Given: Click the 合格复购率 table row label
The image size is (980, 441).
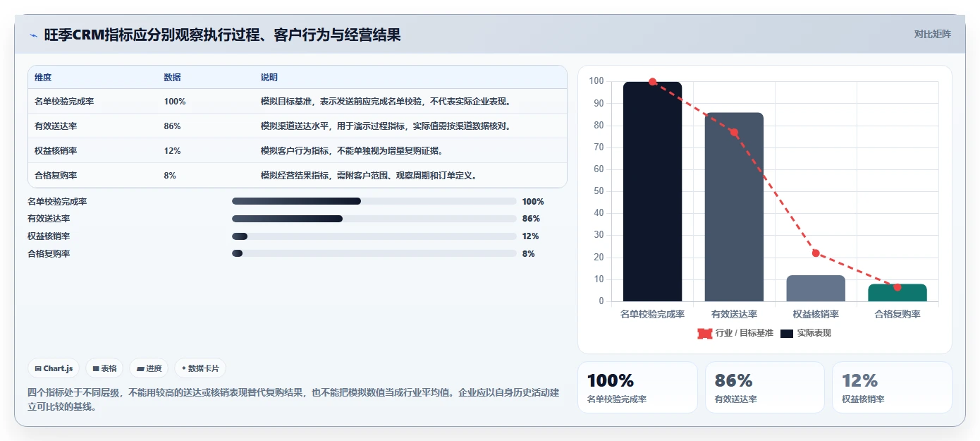Looking at the screenshot, I should pyautogui.click(x=56, y=176).
